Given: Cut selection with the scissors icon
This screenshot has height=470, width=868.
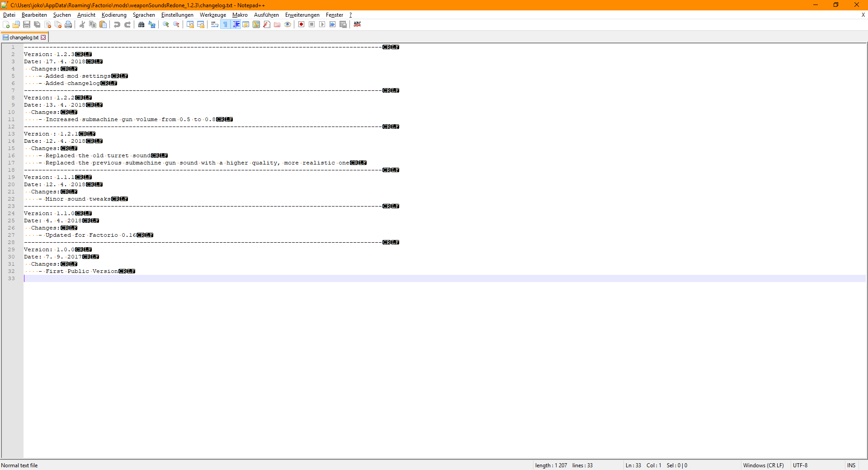Looking at the screenshot, I should (x=82, y=24).
